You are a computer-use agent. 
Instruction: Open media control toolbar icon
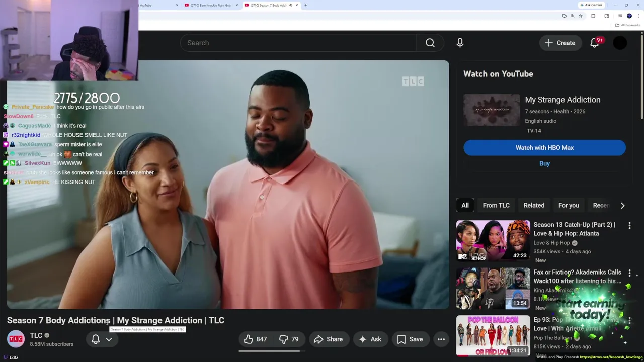pos(620,16)
